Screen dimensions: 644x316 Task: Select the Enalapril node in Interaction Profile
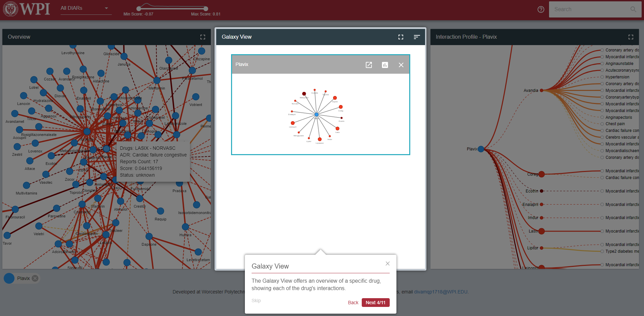coord(542,205)
